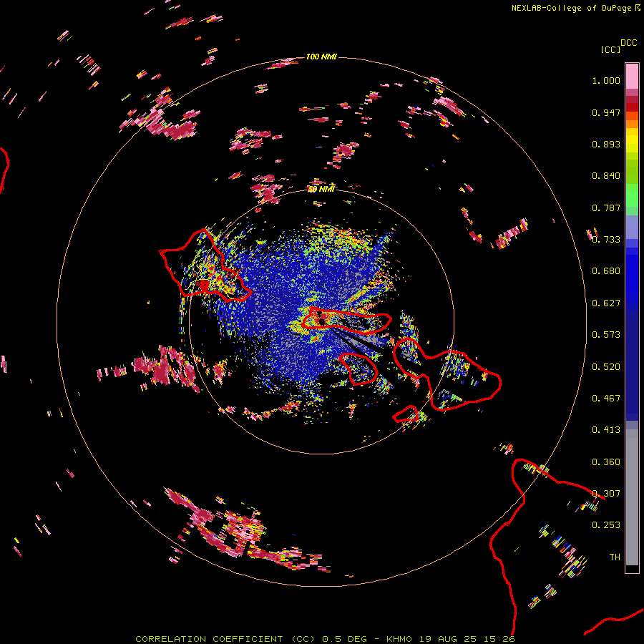Click the 0.253 scale value
This screenshot has width=644, height=644.
click(x=606, y=525)
